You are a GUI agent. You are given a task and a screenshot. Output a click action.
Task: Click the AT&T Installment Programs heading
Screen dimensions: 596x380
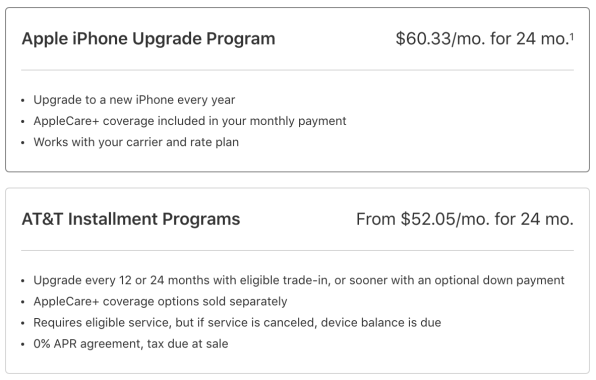(131, 219)
